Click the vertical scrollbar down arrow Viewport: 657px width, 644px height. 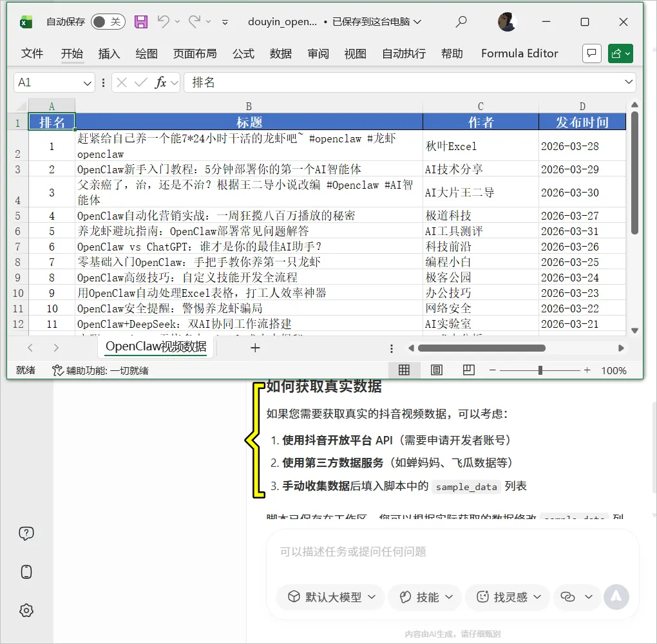pyautogui.click(x=634, y=330)
